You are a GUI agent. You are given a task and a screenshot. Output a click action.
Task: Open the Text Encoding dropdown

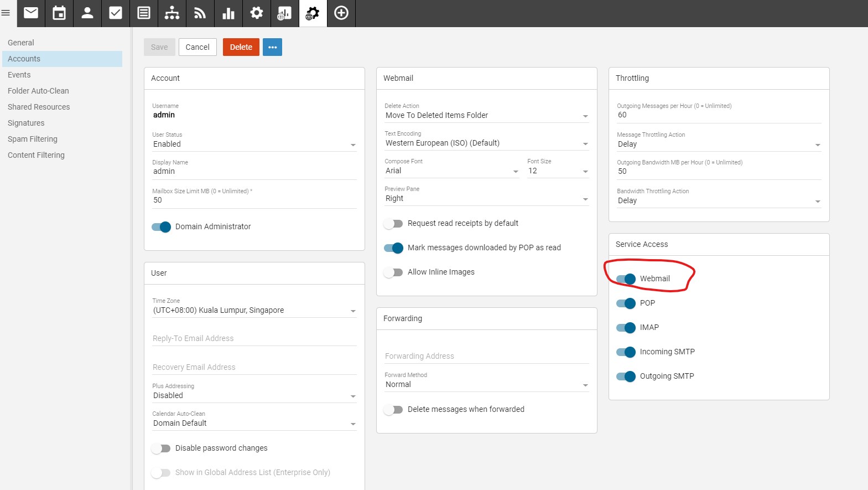pyautogui.click(x=487, y=143)
